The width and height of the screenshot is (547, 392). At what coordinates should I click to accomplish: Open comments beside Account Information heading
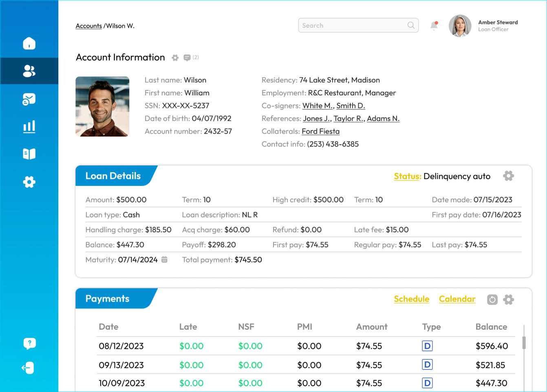click(187, 57)
